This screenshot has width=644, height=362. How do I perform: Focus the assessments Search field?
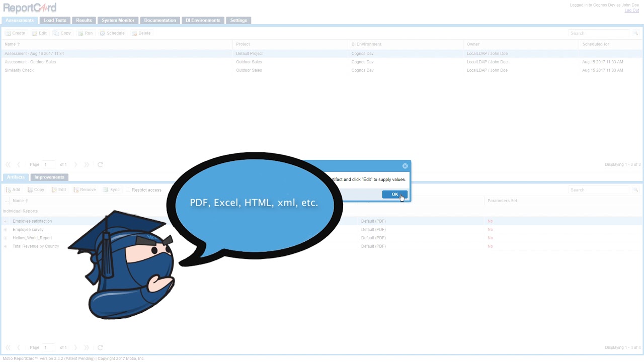(599, 33)
